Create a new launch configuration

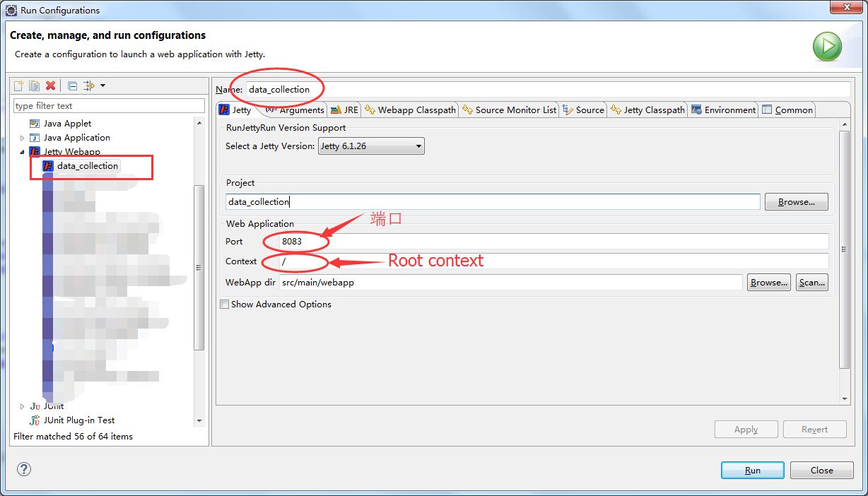point(19,85)
